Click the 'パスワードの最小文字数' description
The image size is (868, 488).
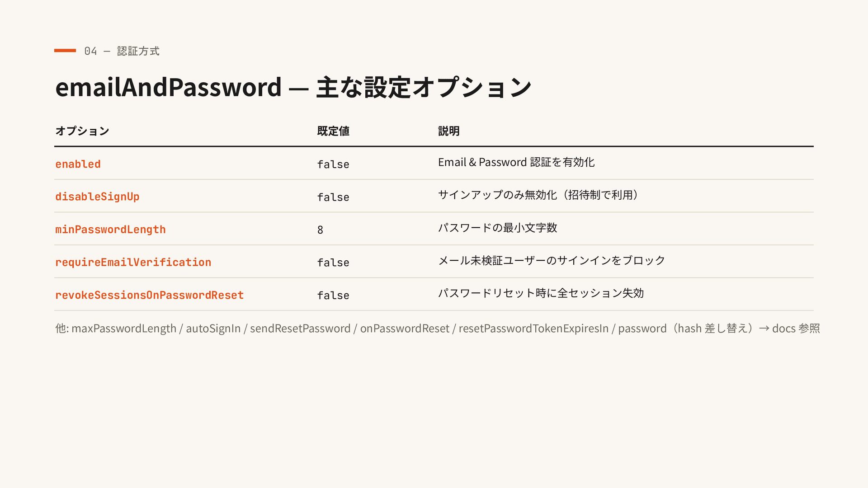coord(497,228)
